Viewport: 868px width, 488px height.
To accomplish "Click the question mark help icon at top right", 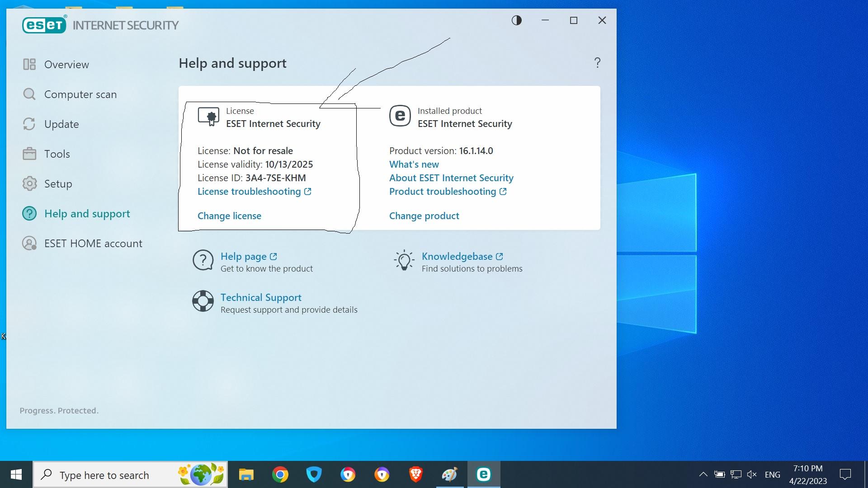I will coord(597,63).
